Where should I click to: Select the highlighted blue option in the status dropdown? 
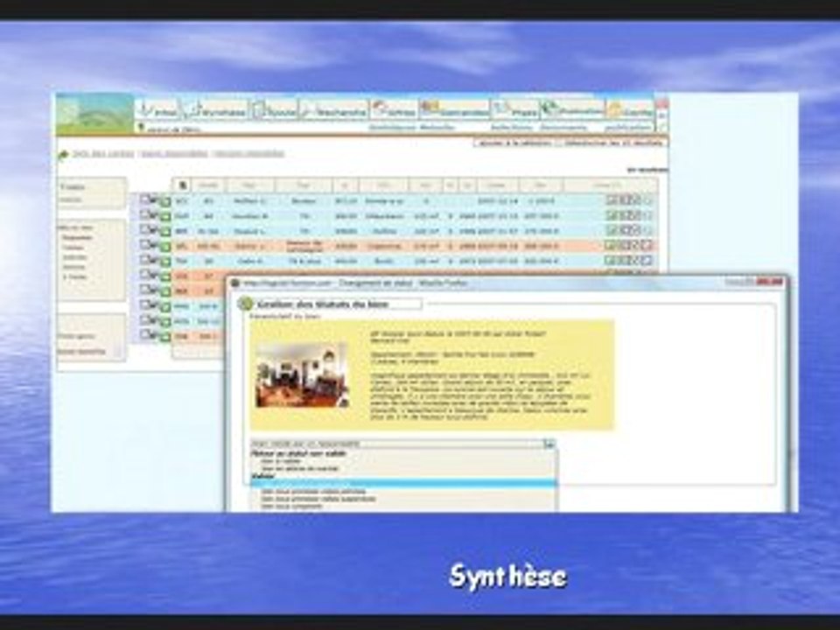[404, 484]
